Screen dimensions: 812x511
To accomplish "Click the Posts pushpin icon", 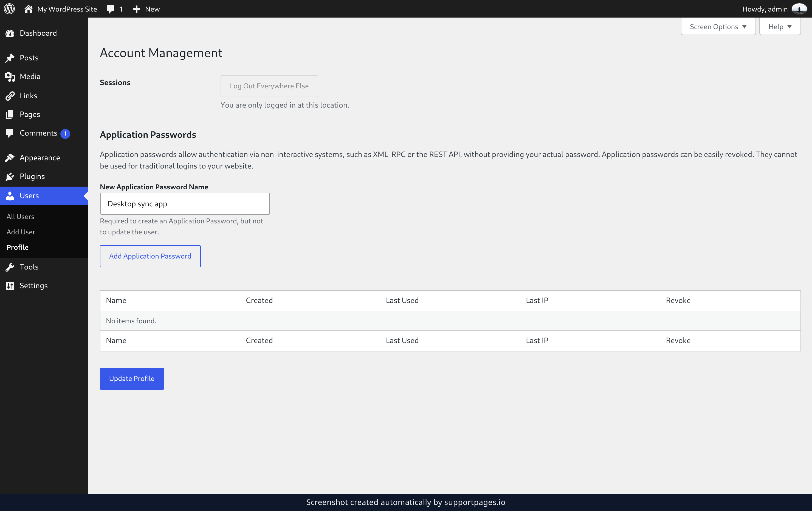I will pos(10,58).
